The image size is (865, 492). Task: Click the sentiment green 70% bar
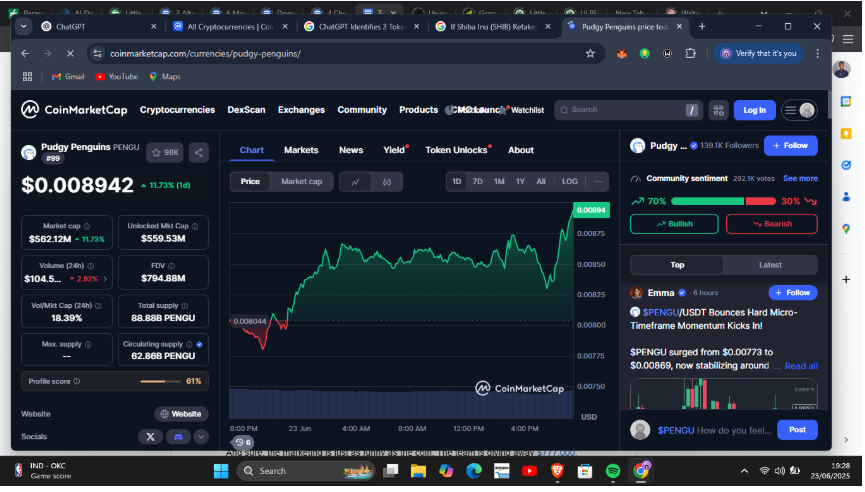click(x=707, y=201)
